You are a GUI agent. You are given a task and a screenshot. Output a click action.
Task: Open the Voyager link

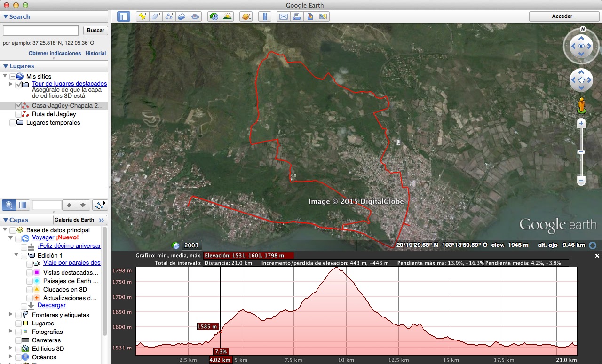[43, 237]
